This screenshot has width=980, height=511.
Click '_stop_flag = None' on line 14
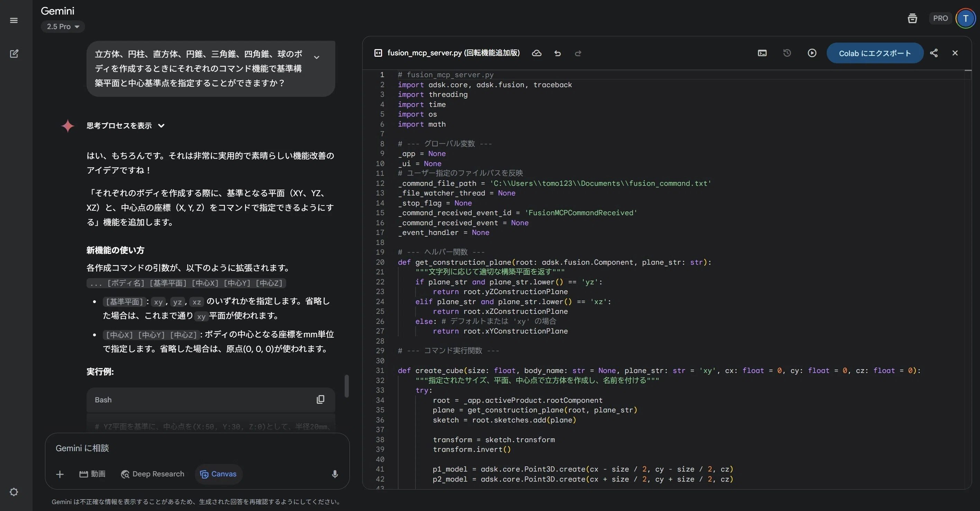(x=435, y=203)
